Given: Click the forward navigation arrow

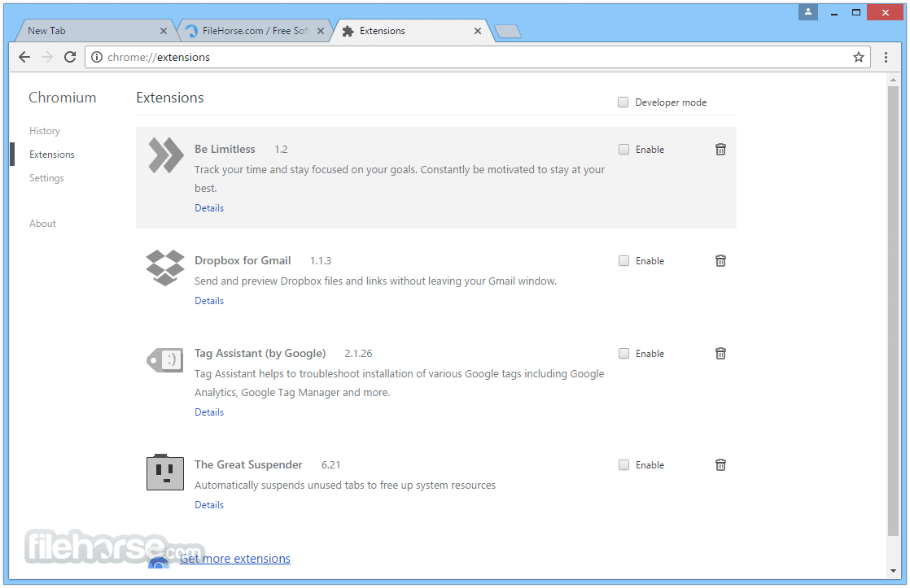Looking at the screenshot, I should 47,57.
